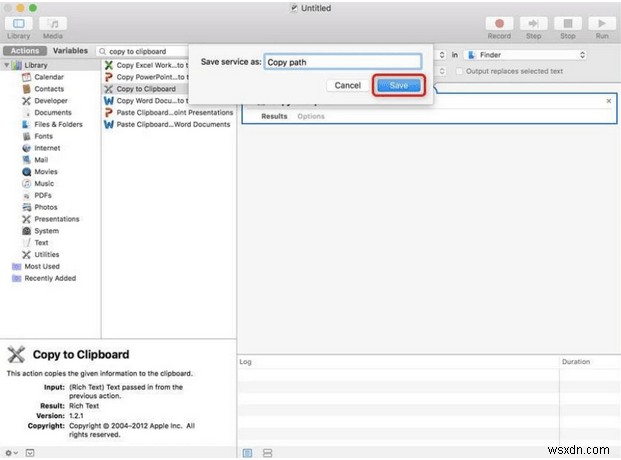The height and width of the screenshot is (460, 621).
Task: Select the Internet library category
Action: click(47, 148)
